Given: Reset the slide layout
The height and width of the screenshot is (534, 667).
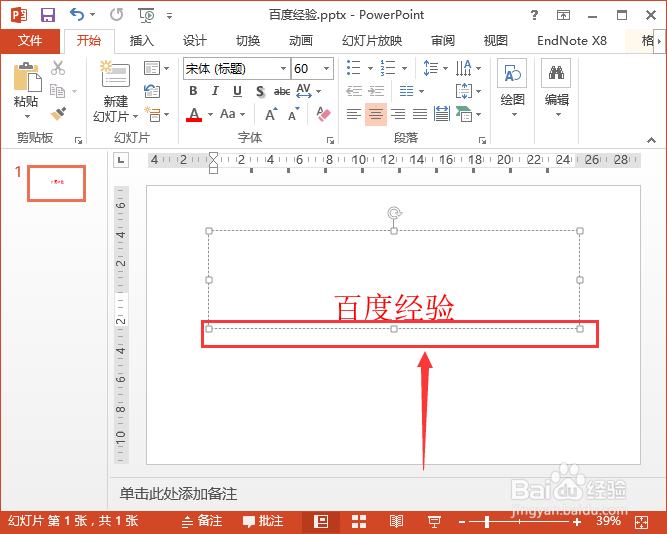Looking at the screenshot, I should pos(151,91).
